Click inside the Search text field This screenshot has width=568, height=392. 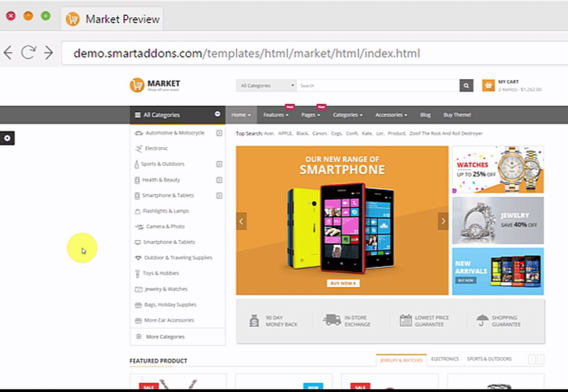[378, 86]
